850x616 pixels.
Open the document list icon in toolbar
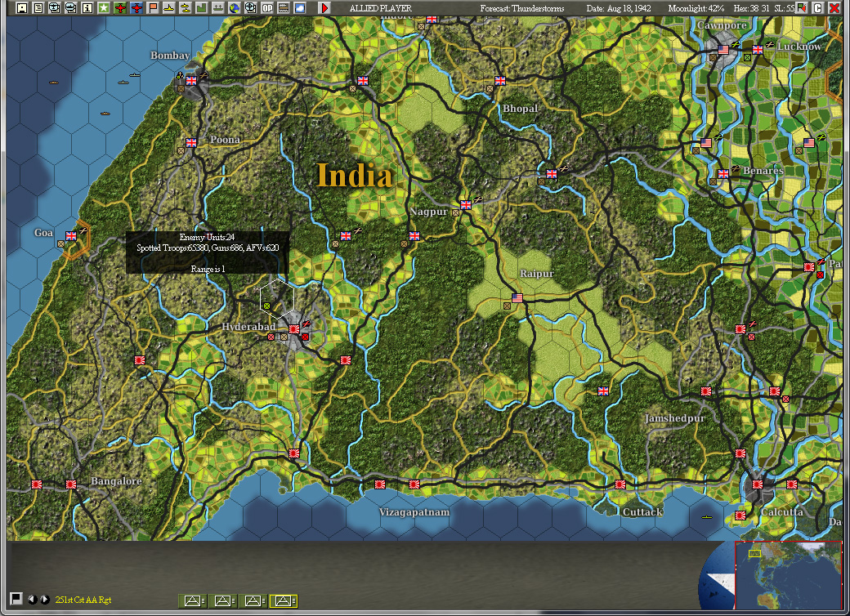(38, 8)
